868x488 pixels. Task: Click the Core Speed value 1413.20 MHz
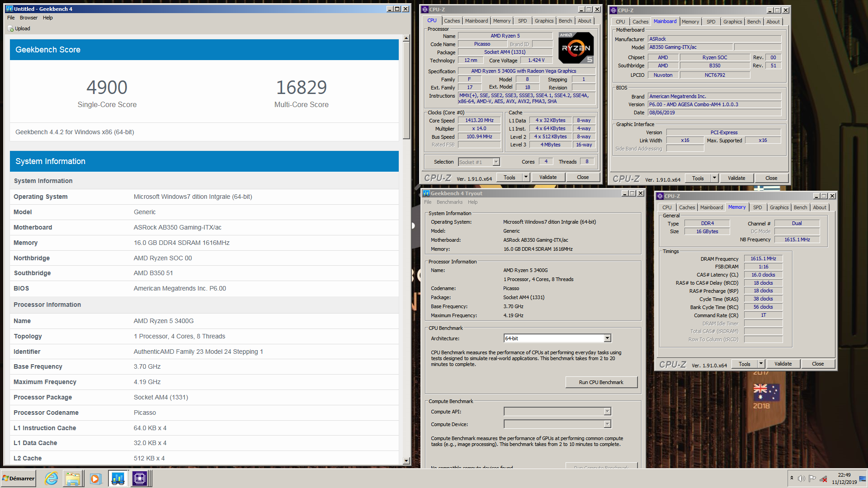[479, 120]
